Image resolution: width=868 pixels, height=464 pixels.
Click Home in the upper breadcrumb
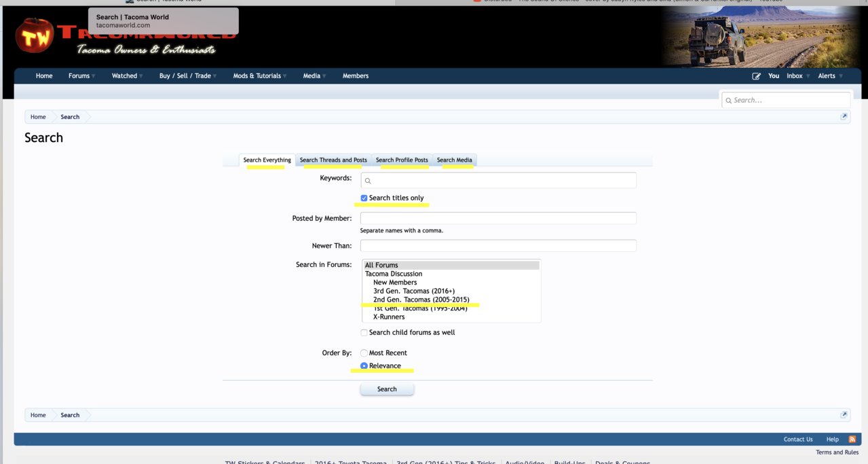pos(38,117)
